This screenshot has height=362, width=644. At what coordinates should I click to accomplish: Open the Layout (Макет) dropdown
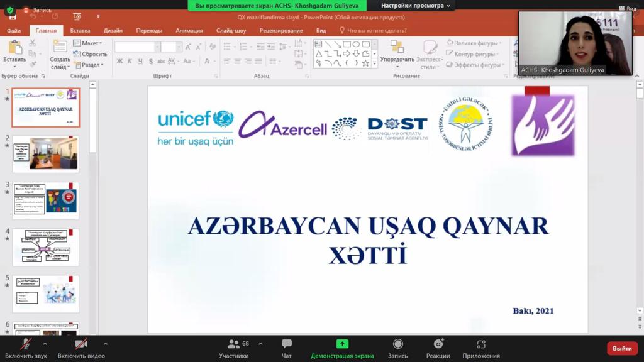[x=87, y=43]
